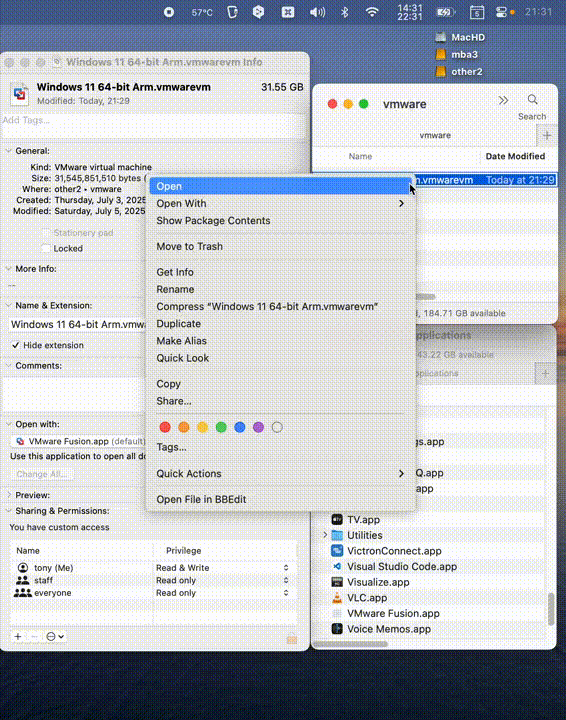Collapse the Sharing & Permissions section

click(x=8, y=511)
